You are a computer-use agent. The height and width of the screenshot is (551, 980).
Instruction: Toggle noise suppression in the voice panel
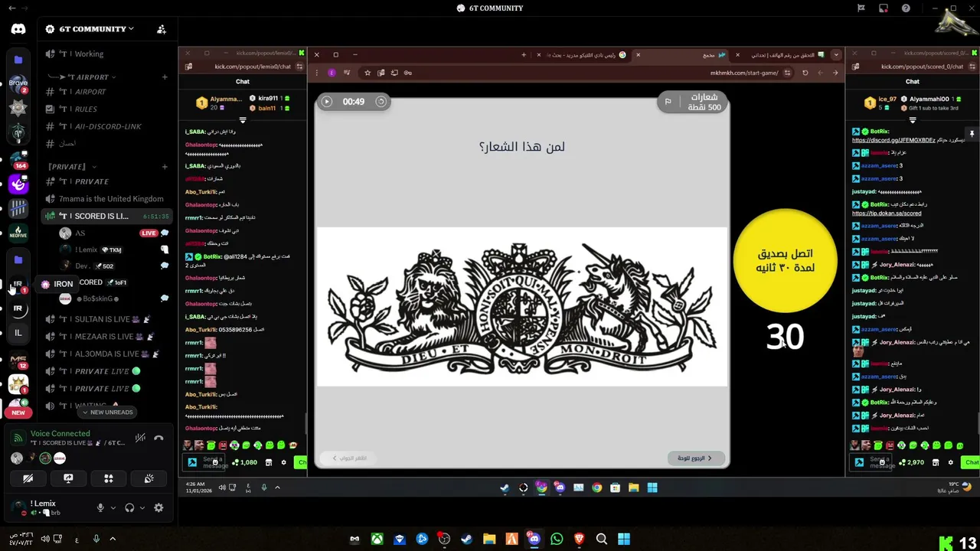pos(140,439)
